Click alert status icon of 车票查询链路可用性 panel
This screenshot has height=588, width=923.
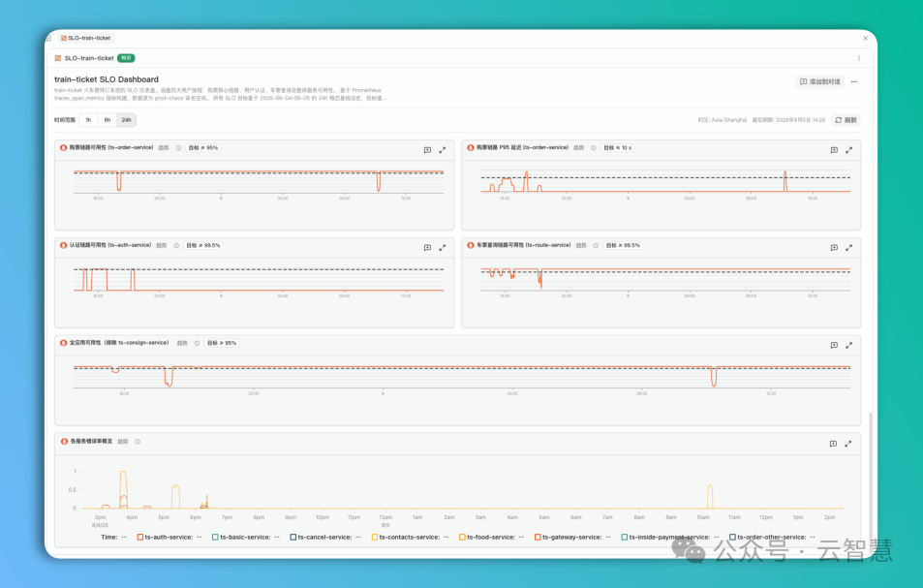click(x=471, y=245)
